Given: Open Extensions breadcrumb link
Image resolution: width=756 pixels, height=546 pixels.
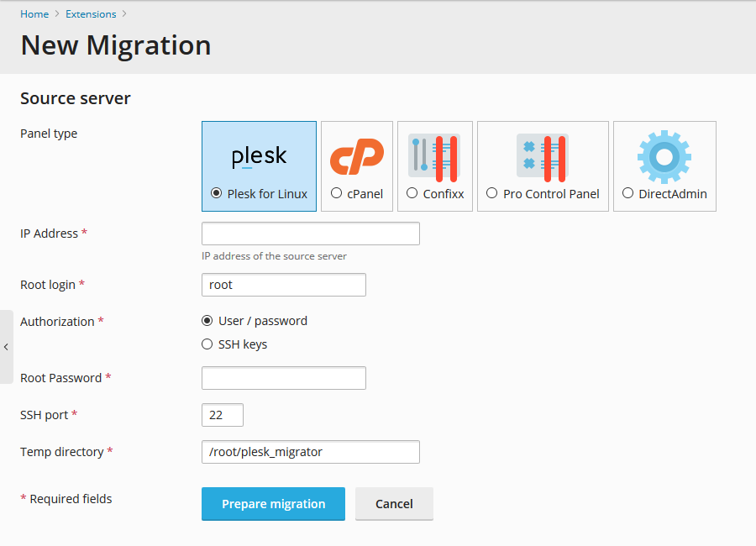Looking at the screenshot, I should tap(91, 14).
